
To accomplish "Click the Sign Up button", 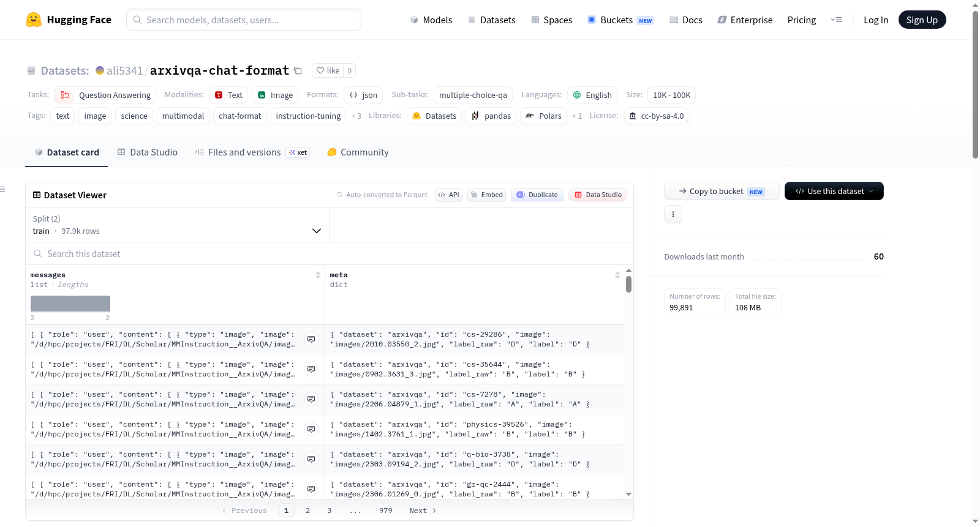I will pos(922,20).
